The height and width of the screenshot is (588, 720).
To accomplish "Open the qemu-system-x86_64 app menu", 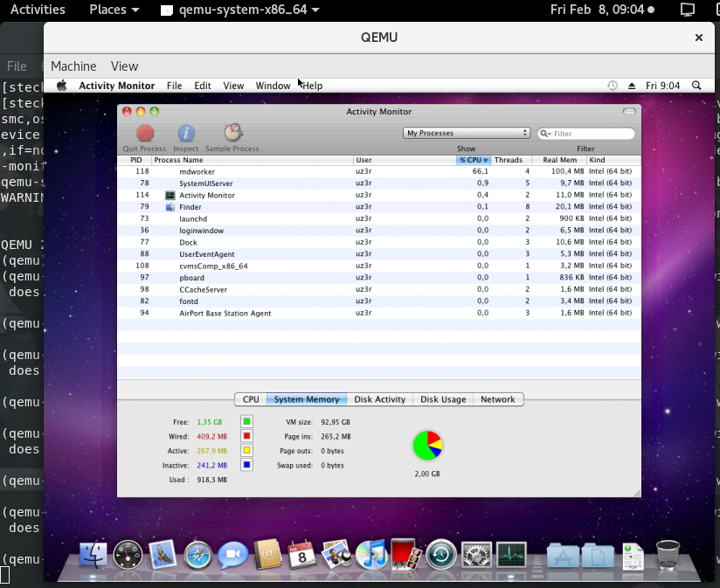I will pos(240,10).
